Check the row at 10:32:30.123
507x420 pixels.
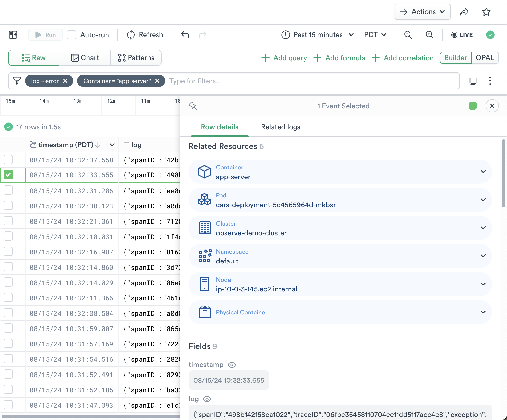8,206
